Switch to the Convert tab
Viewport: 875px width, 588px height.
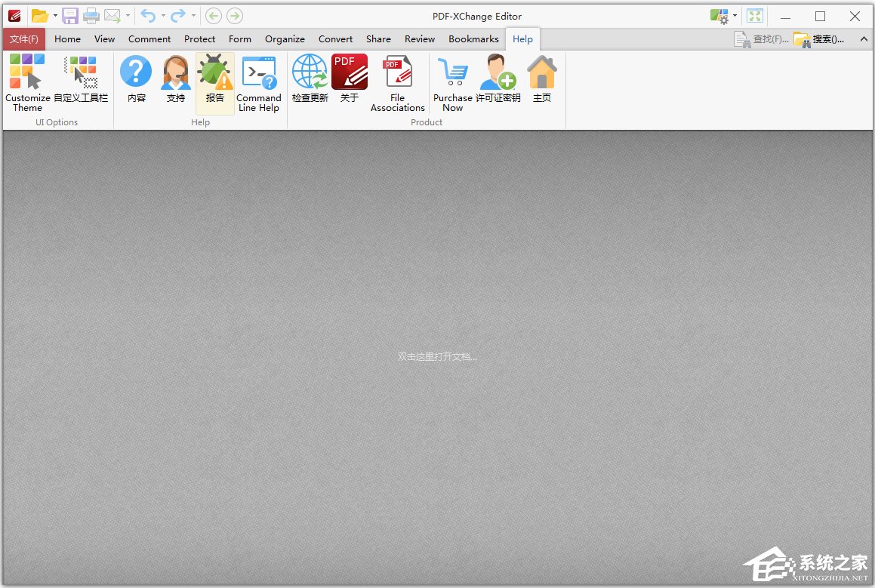(335, 39)
